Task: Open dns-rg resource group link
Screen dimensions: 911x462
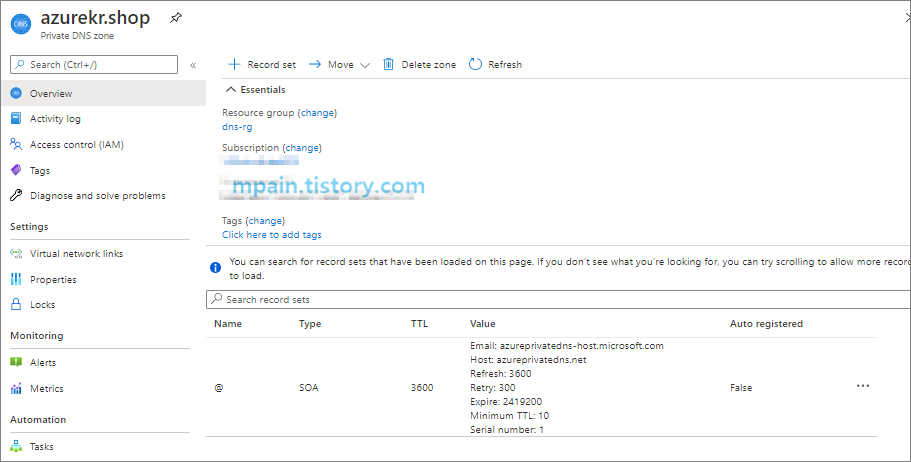Action: 237,127
